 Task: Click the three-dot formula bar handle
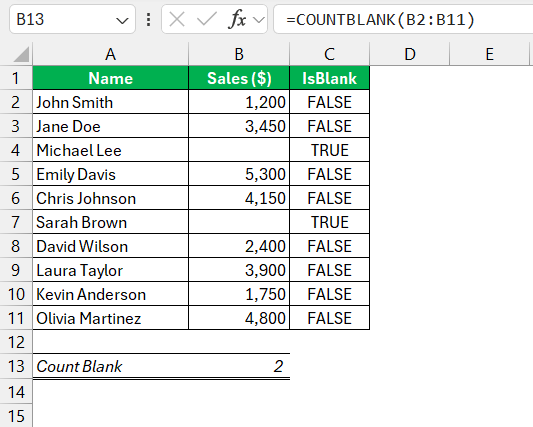pyautogui.click(x=148, y=19)
